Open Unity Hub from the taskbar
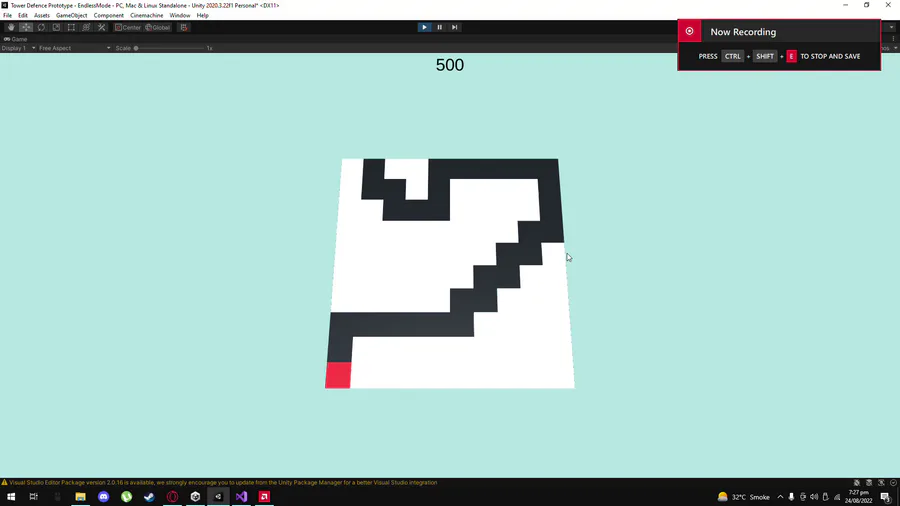 [x=195, y=497]
